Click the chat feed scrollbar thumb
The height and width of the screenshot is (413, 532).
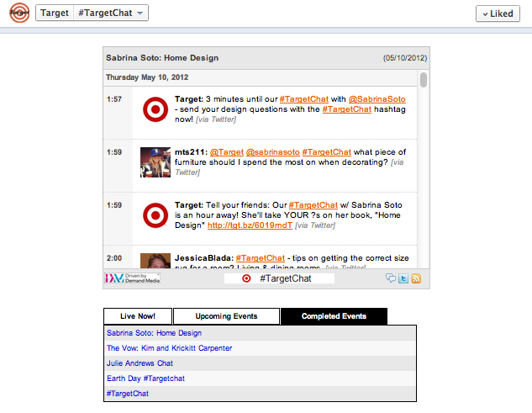pyautogui.click(x=424, y=80)
